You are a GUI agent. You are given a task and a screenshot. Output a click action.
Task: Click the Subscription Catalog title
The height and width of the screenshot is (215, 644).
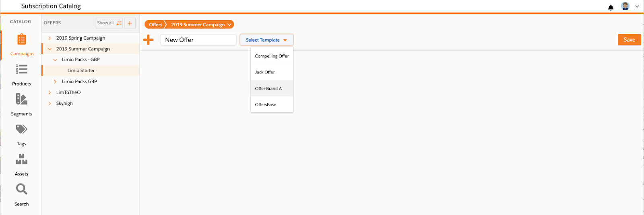(x=51, y=6)
